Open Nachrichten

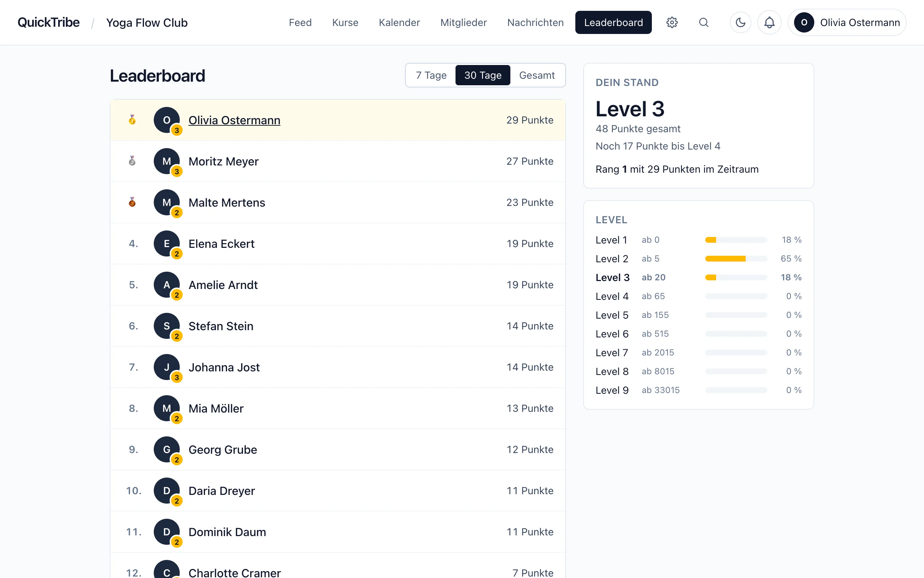pyautogui.click(x=535, y=22)
